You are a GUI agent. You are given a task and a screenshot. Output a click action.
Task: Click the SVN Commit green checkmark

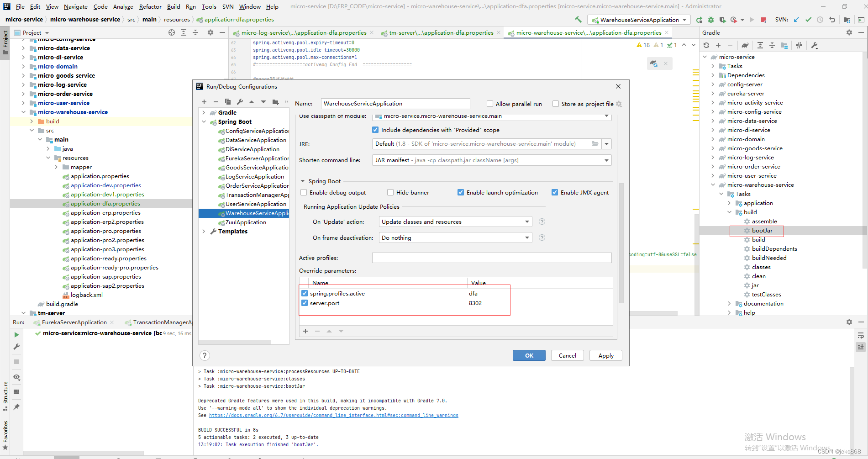(808, 20)
